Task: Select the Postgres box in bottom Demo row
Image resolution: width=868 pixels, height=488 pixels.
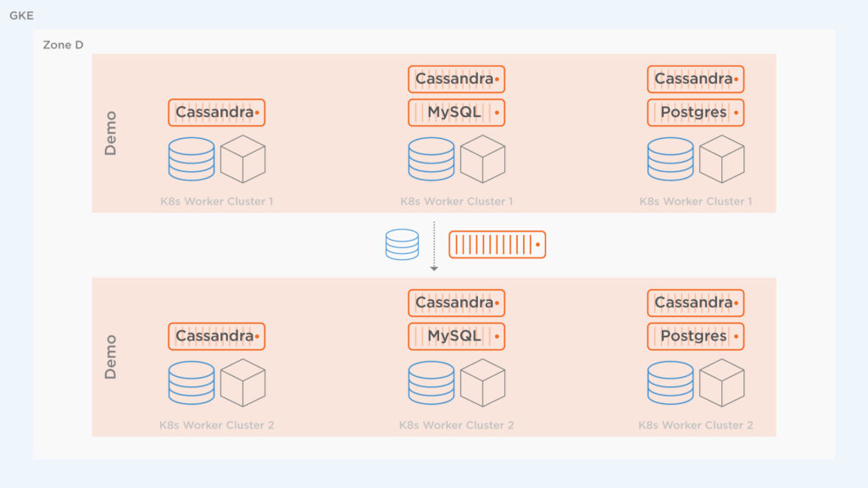Action: (x=695, y=336)
